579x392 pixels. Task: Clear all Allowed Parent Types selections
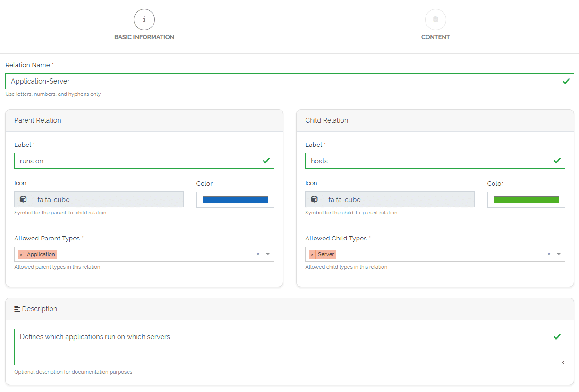coord(258,254)
